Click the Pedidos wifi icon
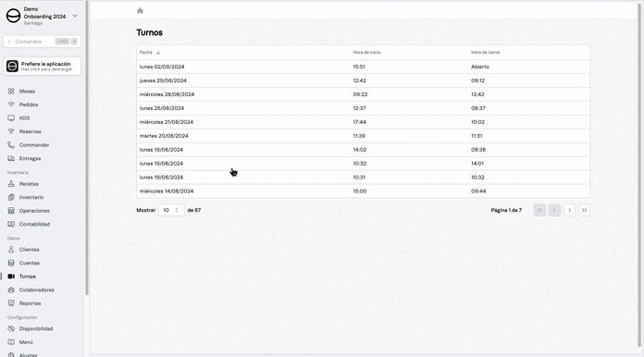This screenshot has width=644, height=357. click(x=11, y=105)
